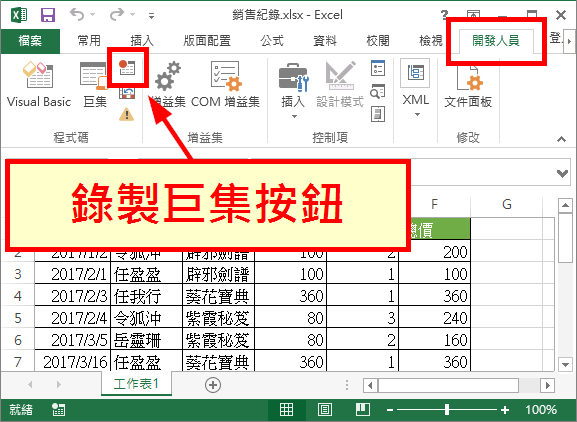Open COM 增益集 dialog
Screen dimensions: 577x422
[x=225, y=85]
